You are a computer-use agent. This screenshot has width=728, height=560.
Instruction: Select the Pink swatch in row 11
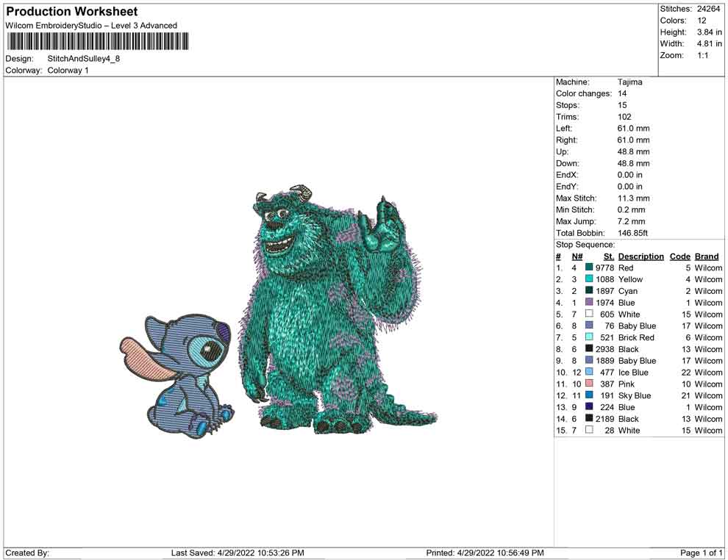[589, 383]
